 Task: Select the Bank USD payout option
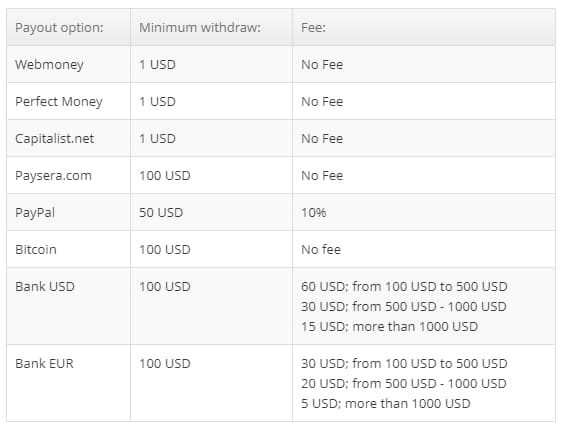[45, 286]
